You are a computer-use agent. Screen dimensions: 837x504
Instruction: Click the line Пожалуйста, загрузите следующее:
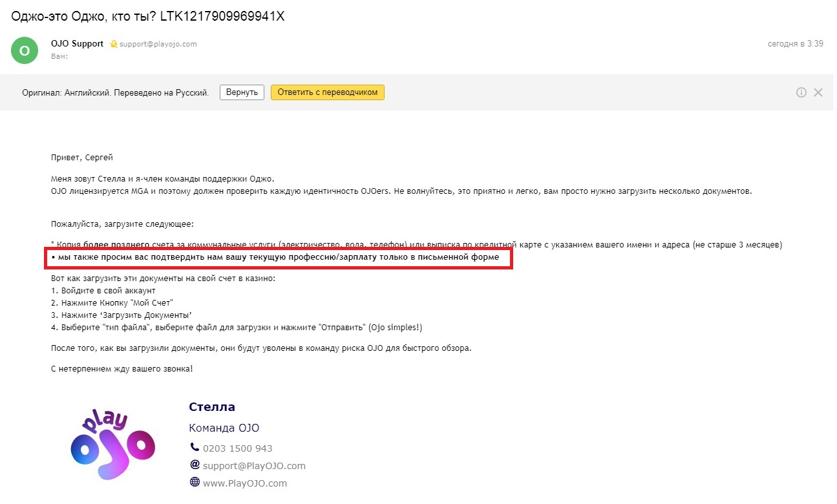[x=122, y=224]
